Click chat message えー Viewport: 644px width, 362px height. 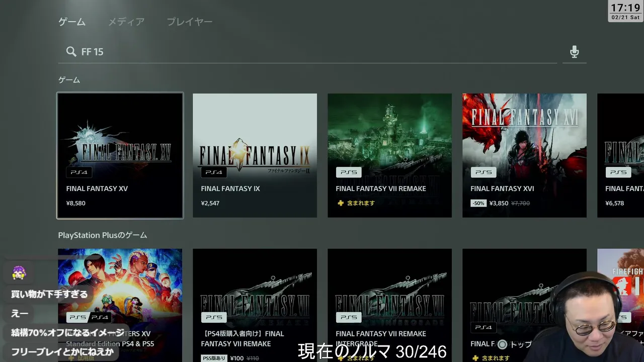(20, 313)
